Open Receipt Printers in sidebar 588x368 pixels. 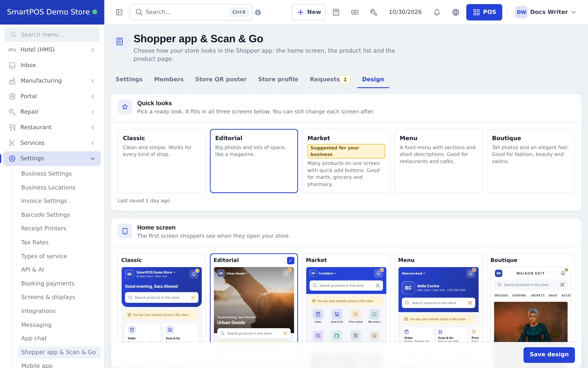click(44, 228)
